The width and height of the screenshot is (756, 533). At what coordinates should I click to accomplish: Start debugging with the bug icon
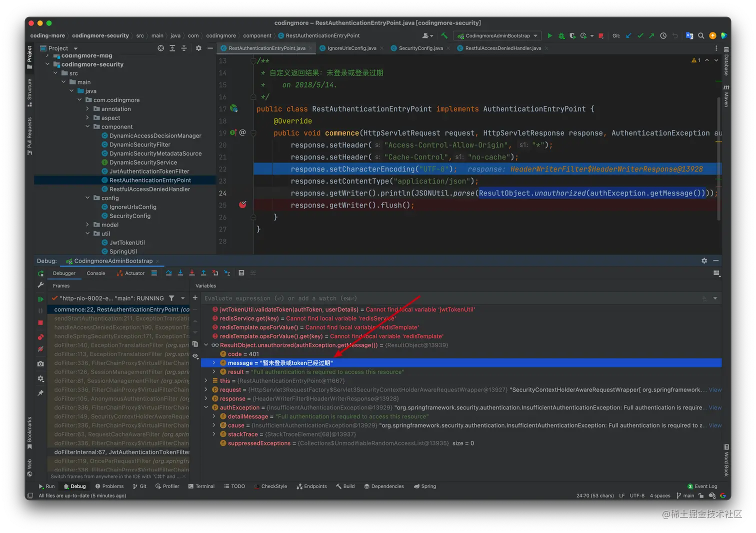click(561, 35)
